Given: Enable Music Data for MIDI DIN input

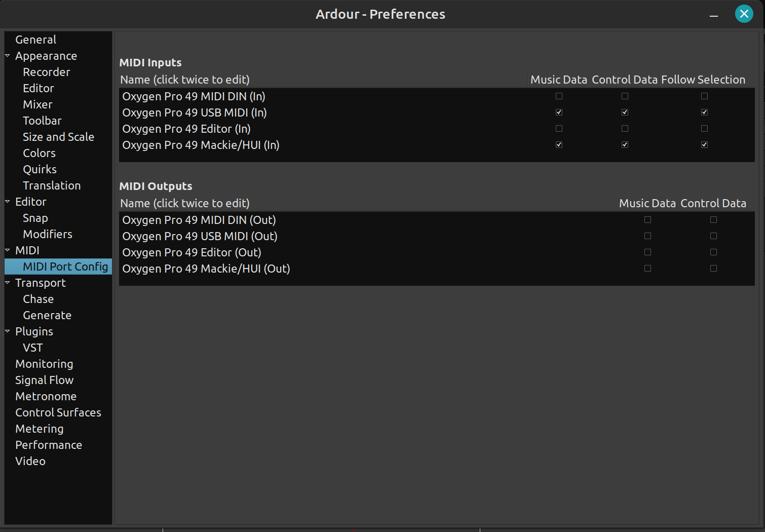Looking at the screenshot, I should pyautogui.click(x=559, y=96).
